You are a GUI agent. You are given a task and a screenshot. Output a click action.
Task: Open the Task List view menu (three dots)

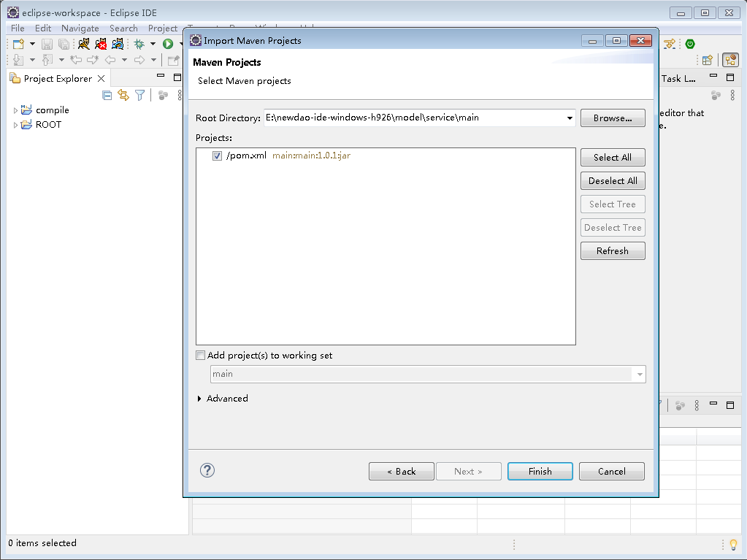click(732, 95)
